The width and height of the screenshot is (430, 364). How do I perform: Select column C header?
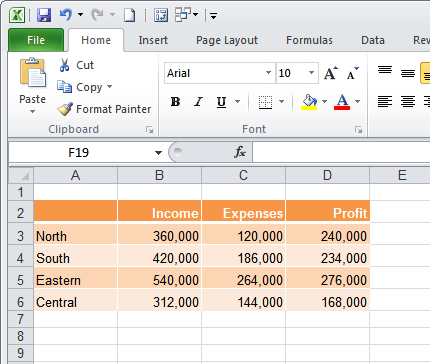pos(244,175)
